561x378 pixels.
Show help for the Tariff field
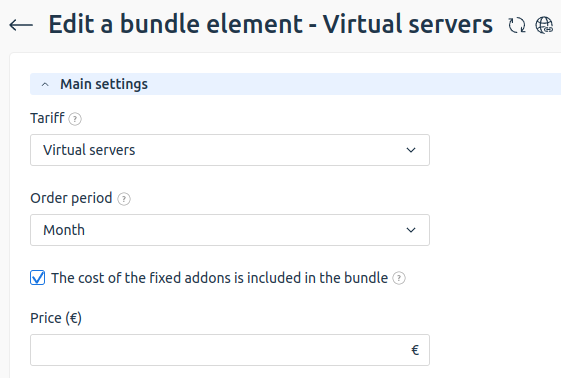[75, 119]
